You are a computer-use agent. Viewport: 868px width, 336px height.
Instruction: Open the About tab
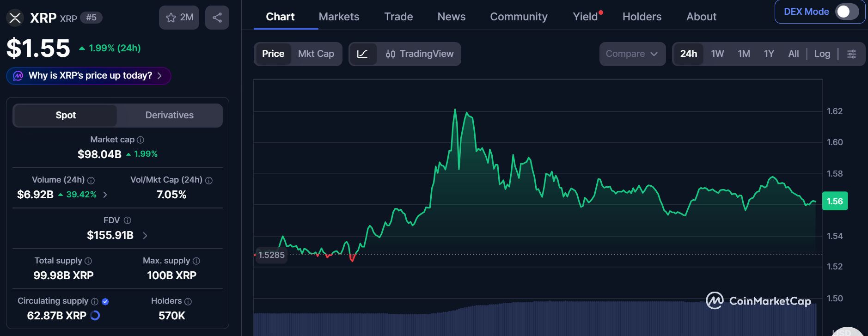(x=701, y=17)
